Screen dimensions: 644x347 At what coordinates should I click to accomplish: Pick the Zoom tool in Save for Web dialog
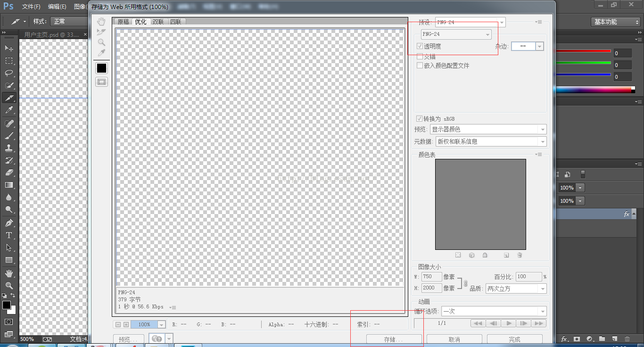(x=101, y=42)
